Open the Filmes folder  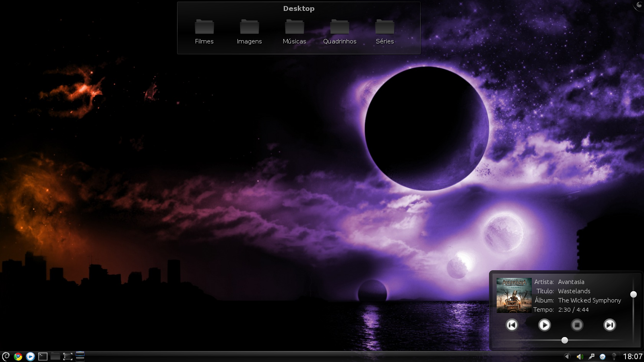204,32
